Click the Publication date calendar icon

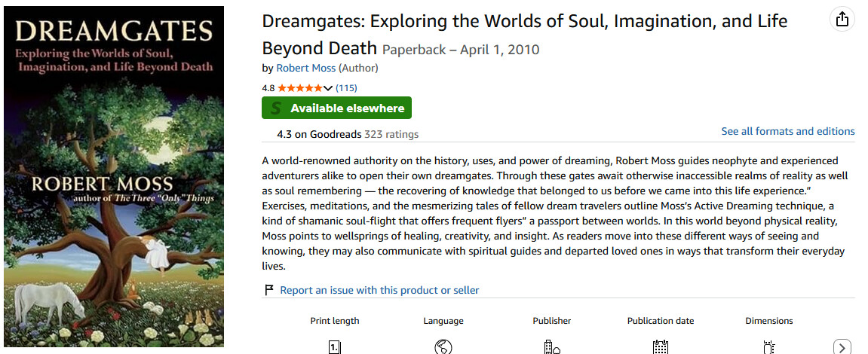[x=661, y=347]
